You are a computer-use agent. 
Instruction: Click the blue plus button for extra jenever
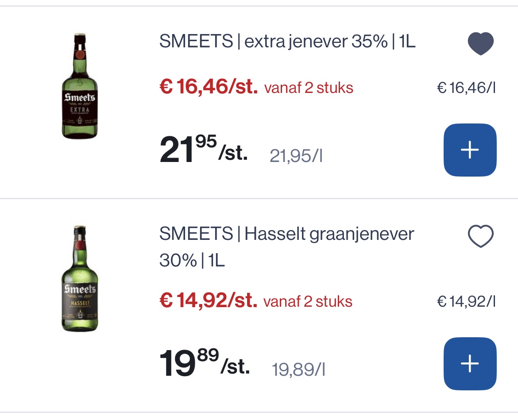click(470, 150)
